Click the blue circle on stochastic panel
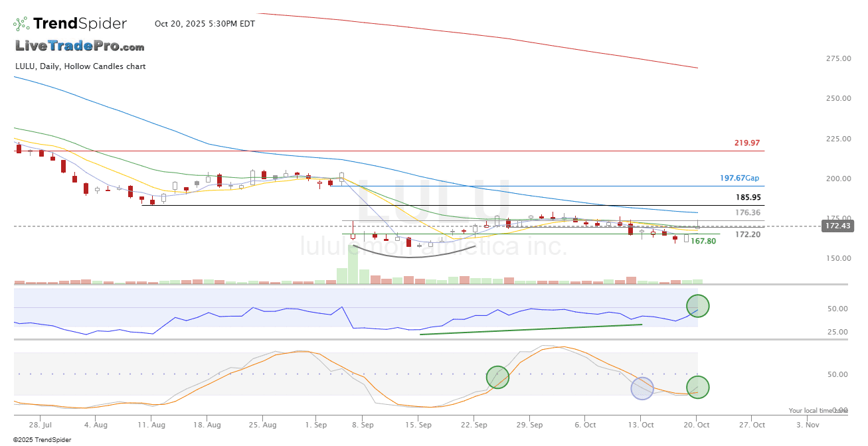Screen dimensions: 868x446 pyautogui.click(x=642, y=388)
